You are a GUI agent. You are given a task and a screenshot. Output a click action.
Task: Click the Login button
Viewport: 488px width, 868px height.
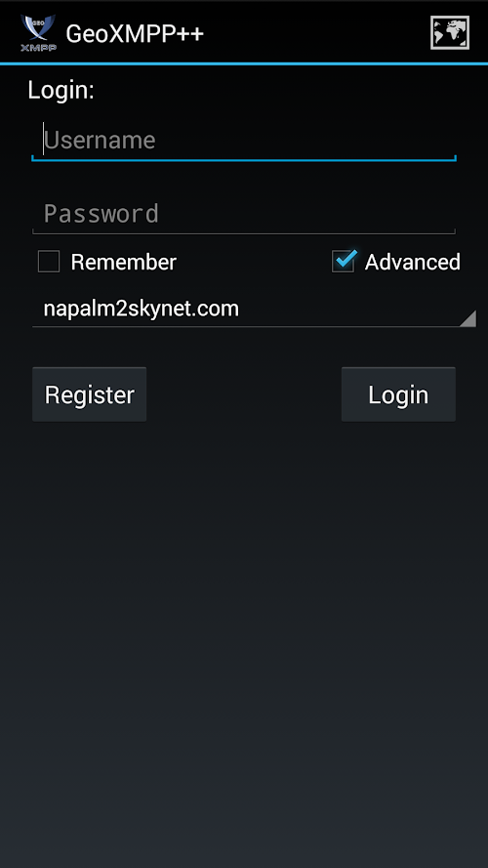398,394
